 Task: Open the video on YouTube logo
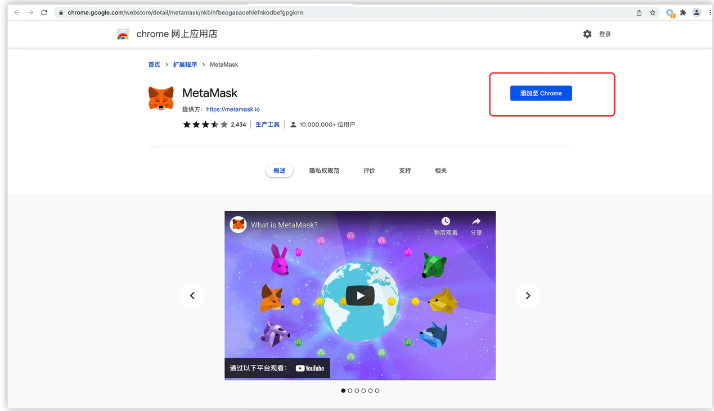point(310,368)
